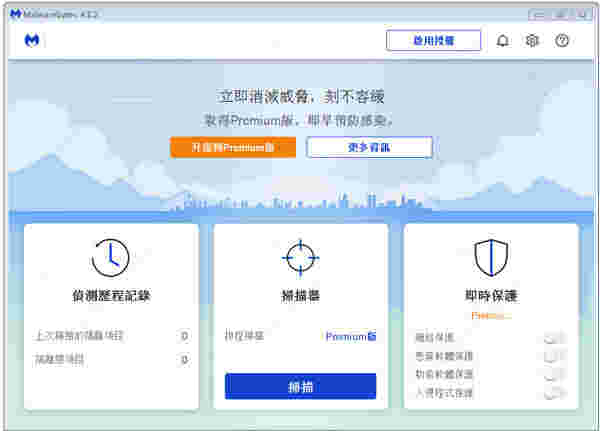Open settings via the gear icon
Viewport: 600px width, 431px height.
tap(532, 40)
